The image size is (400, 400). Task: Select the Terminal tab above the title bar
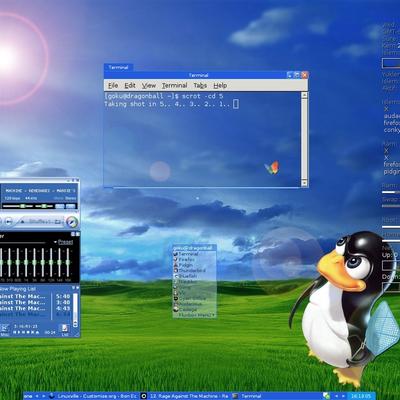(118, 67)
